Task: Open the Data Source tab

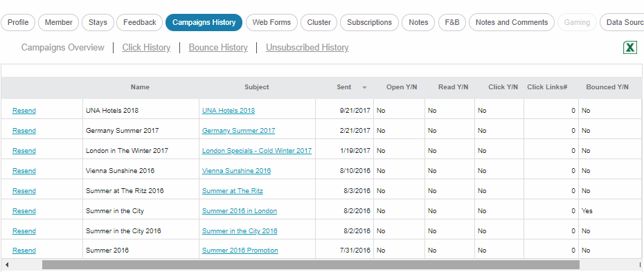Action: [x=623, y=23]
